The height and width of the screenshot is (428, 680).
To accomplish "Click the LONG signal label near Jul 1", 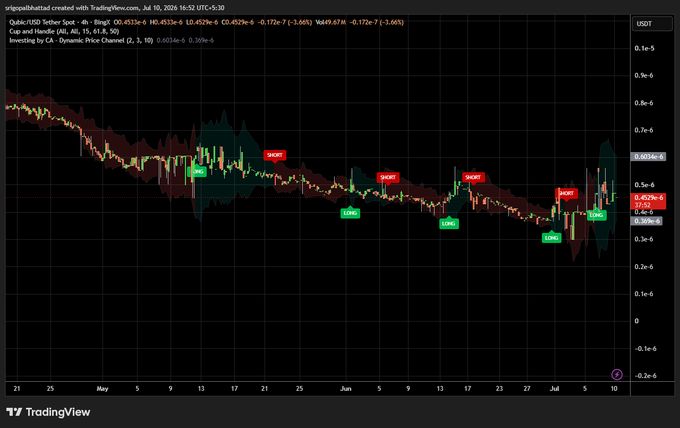I will (x=552, y=238).
